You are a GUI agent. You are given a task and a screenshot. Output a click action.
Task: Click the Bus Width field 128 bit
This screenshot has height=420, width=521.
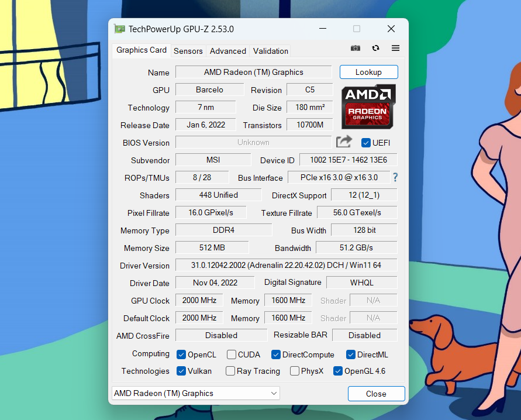364,230
